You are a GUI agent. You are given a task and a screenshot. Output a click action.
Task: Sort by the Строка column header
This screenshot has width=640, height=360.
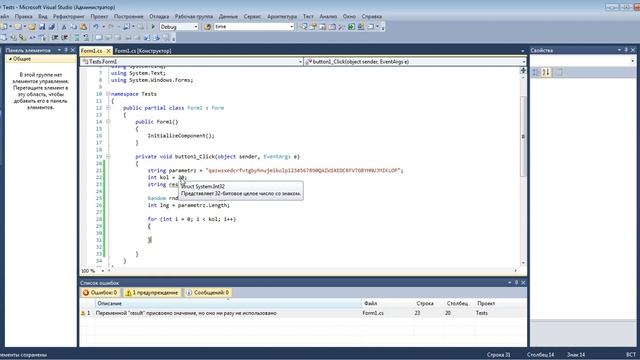point(429,304)
